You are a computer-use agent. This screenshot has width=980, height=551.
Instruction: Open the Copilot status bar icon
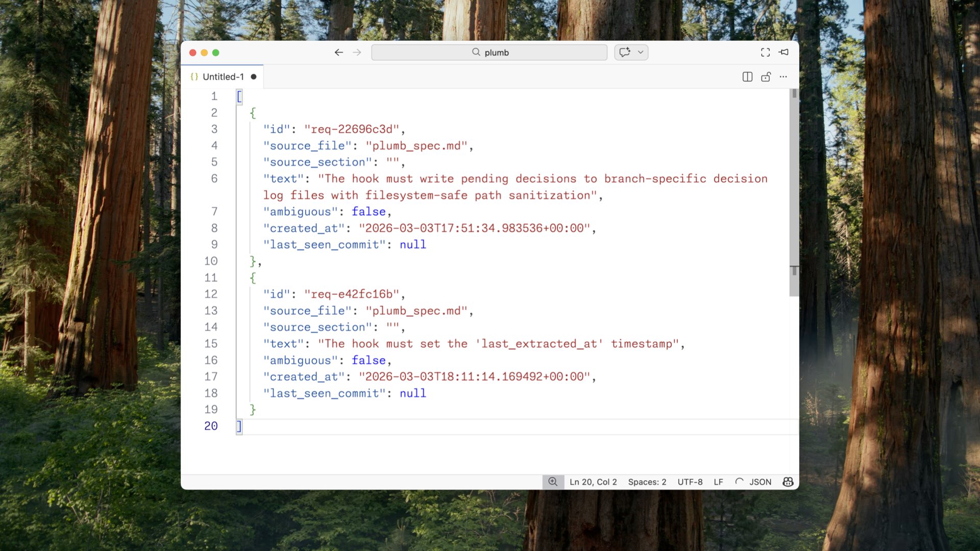(x=788, y=482)
